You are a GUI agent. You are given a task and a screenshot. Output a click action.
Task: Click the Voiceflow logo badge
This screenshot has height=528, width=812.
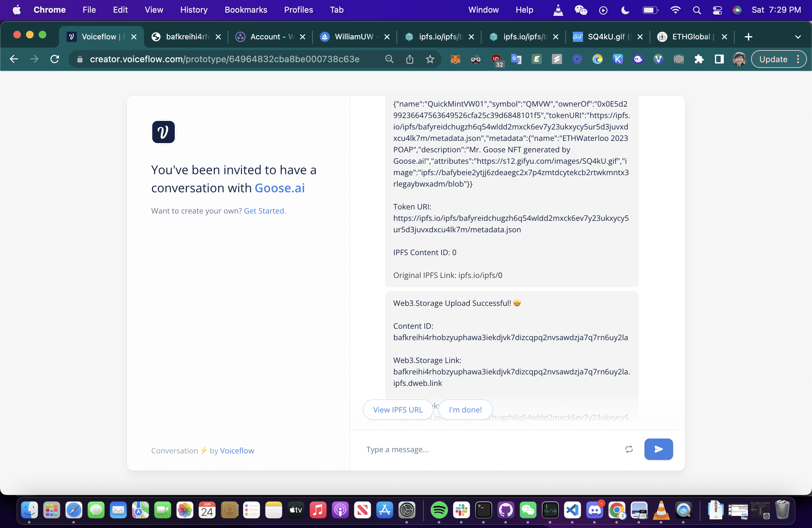163,132
